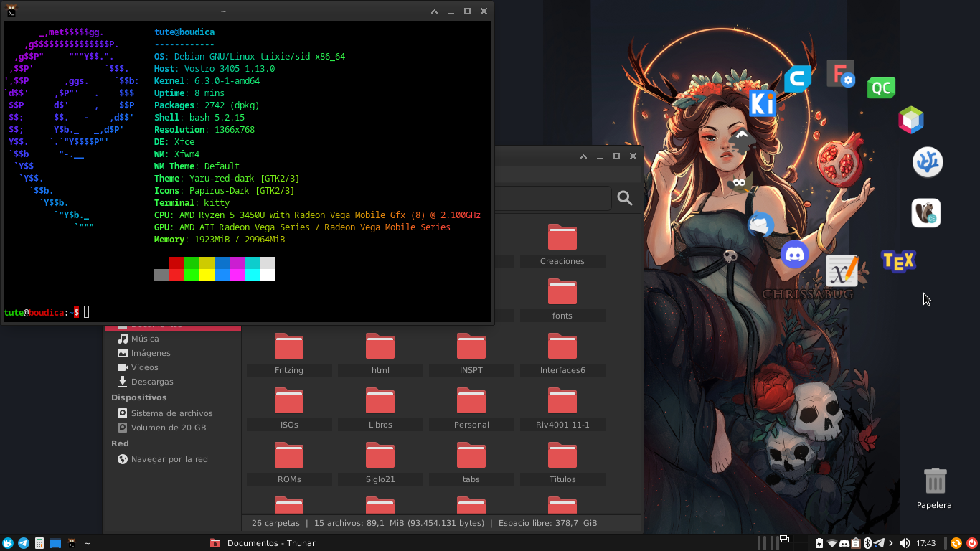Launch the blue coral VSCodium icon
Viewport: 980px width, 551px height.
click(928, 162)
